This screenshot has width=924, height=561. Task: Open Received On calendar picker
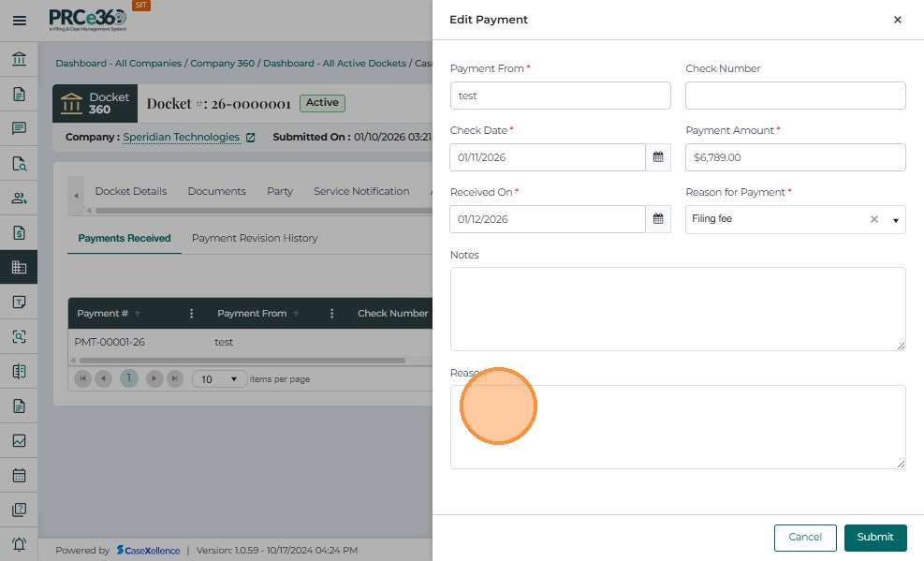pyautogui.click(x=658, y=219)
